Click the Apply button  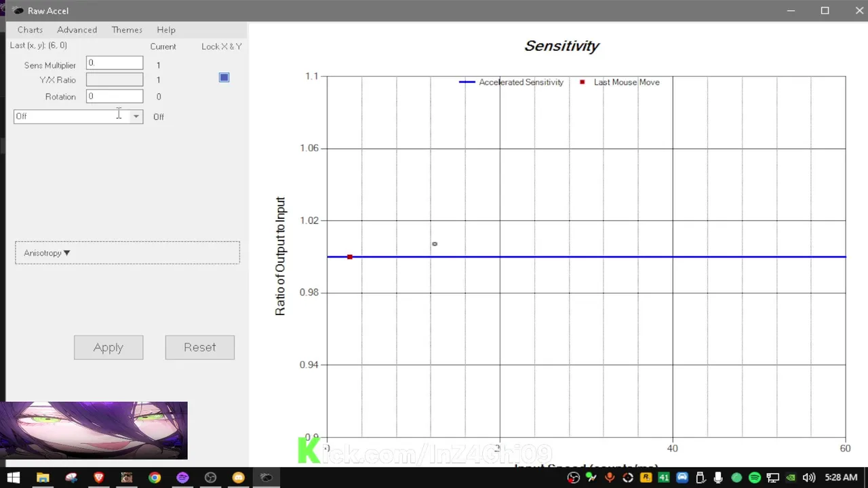[x=108, y=347]
